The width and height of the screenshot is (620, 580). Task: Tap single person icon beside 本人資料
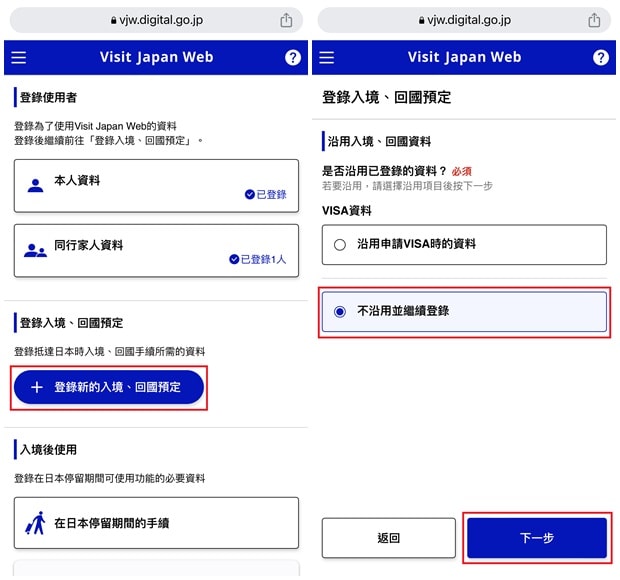36,185
